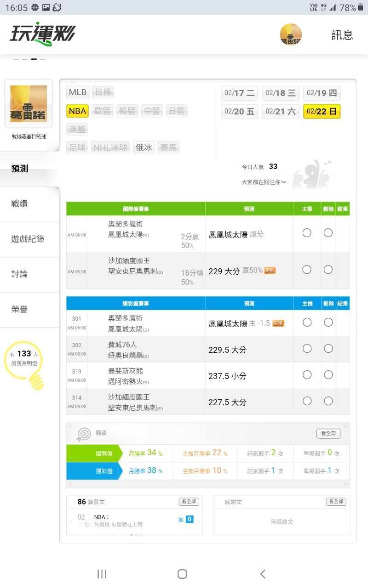Choose date 02/21 六
Screen dimensions: 368x588
click(x=281, y=112)
